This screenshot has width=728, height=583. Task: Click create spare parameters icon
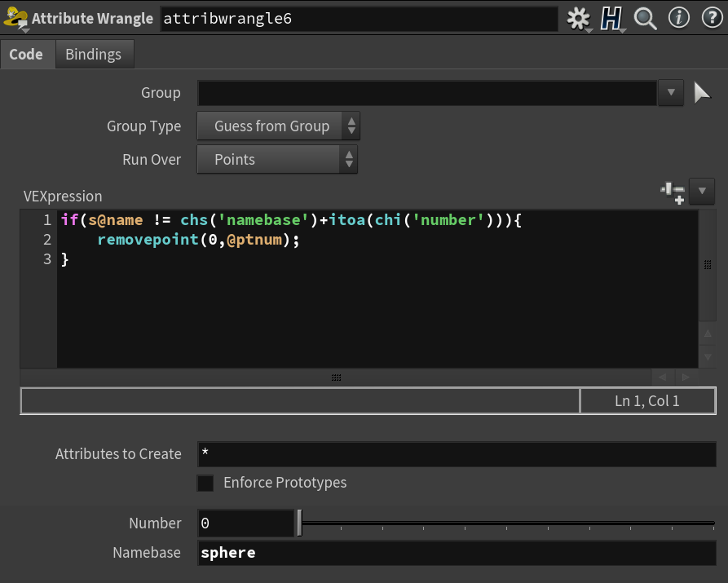pyautogui.click(x=673, y=192)
